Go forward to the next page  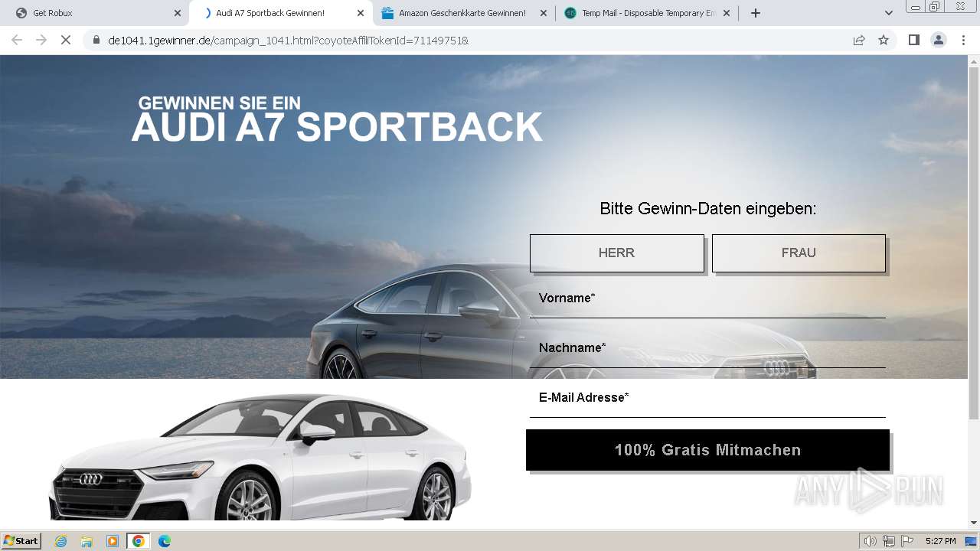pos(41,40)
